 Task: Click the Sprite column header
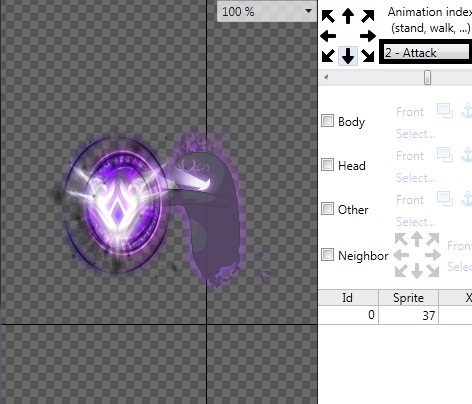click(408, 298)
